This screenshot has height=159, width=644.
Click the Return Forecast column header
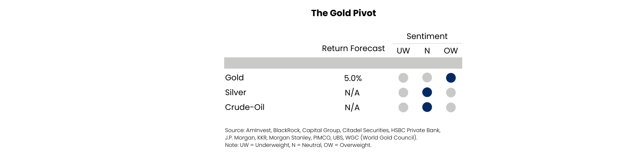[x=353, y=48]
